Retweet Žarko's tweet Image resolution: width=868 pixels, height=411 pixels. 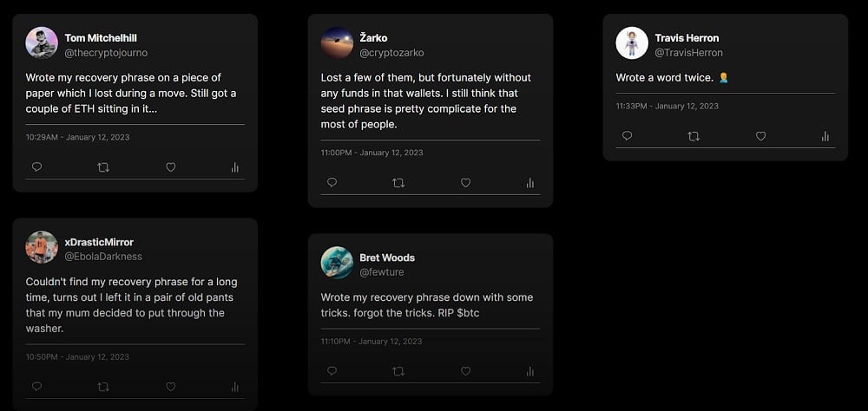click(398, 183)
